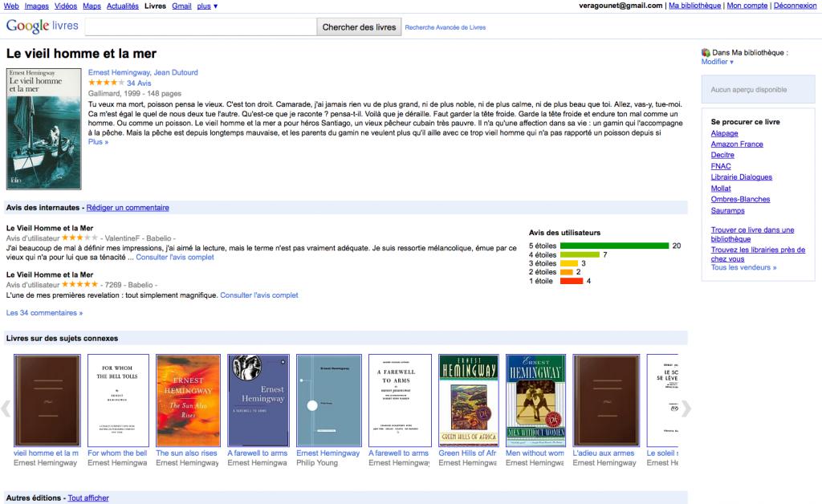Screen dimensions: 822x504
Task: Click Le vieil homme et la mer cover image
Action: coord(44,129)
